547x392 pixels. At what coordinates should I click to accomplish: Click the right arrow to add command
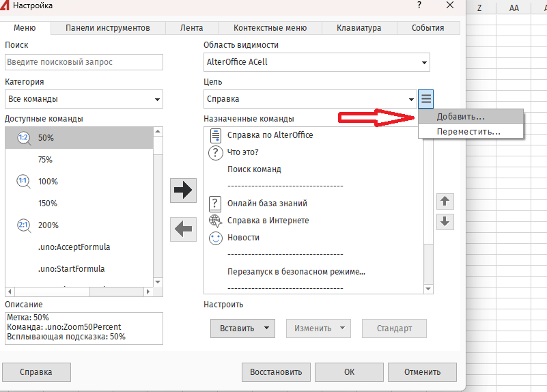point(183,191)
